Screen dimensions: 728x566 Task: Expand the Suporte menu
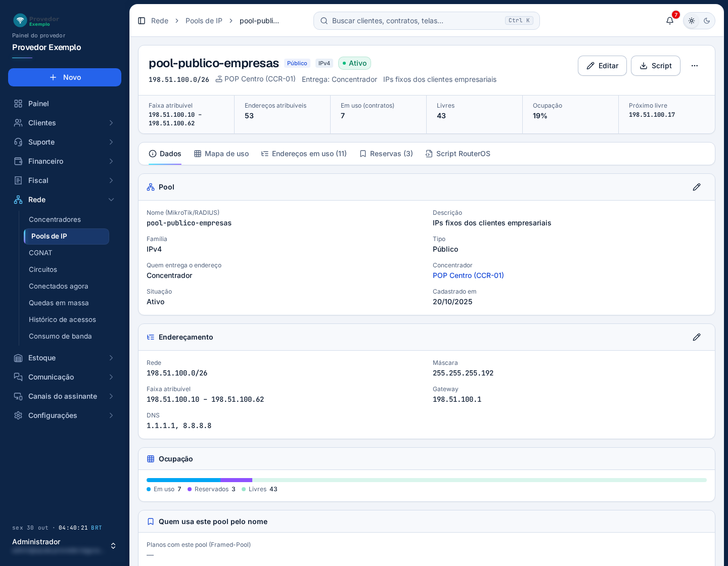(65, 142)
